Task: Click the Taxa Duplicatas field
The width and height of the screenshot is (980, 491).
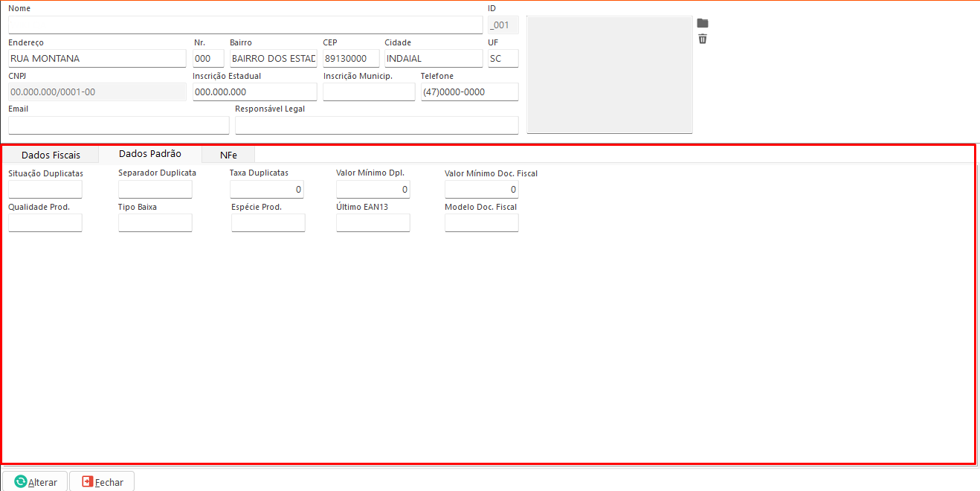Action: [x=267, y=190]
